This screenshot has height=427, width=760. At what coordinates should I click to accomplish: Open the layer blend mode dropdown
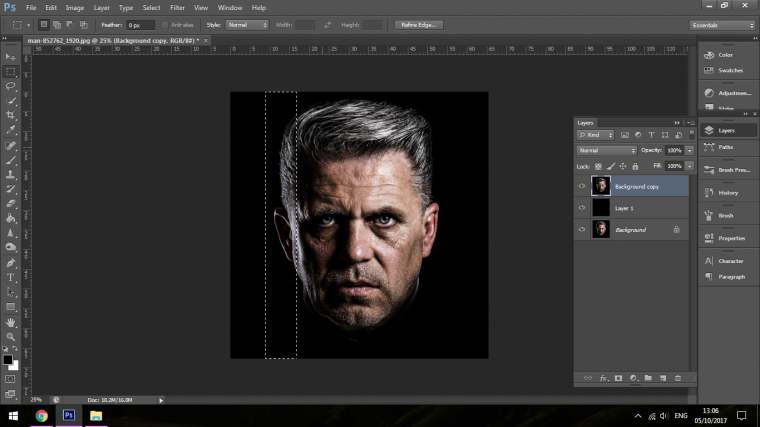click(x=606, y=151)
